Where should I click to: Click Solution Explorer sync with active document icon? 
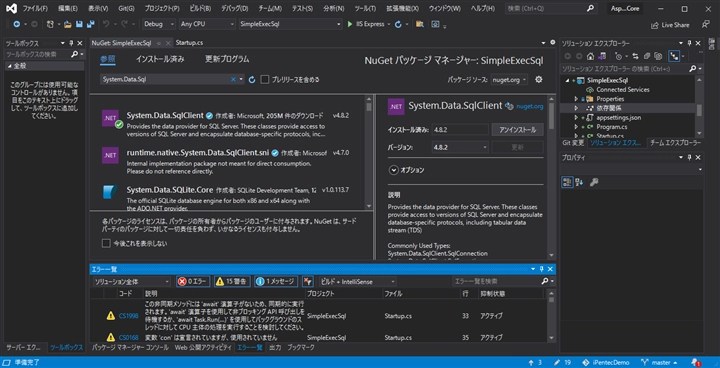click(x=636, y=56)
